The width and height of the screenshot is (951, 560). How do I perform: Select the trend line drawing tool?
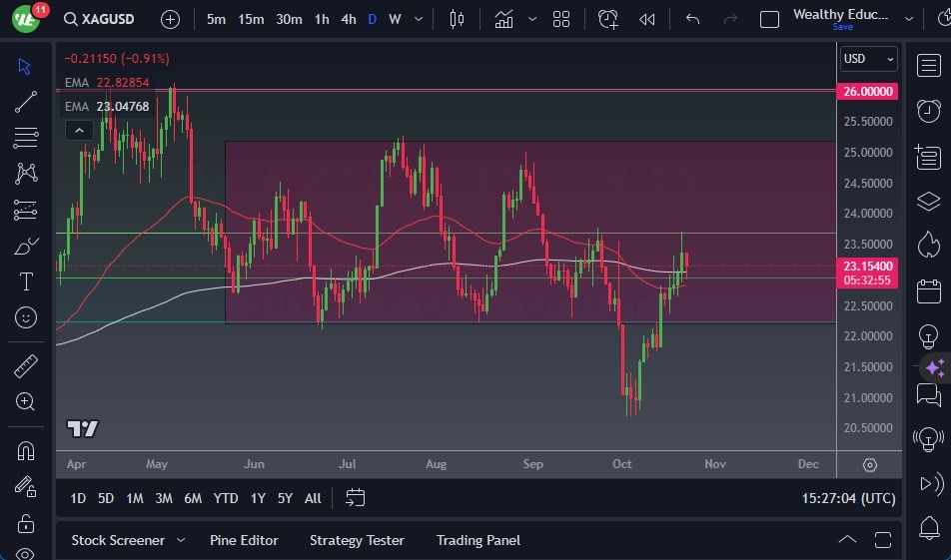(x=26, y=101)
